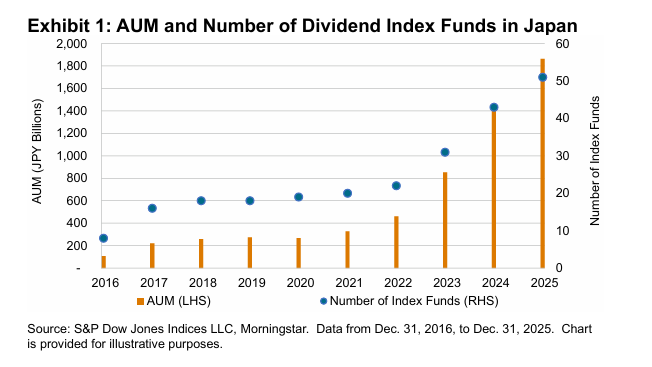Click the 2019 x-axis label
Image resolution: width=652 pixels, height=367 pixels.
coord(251,283)
